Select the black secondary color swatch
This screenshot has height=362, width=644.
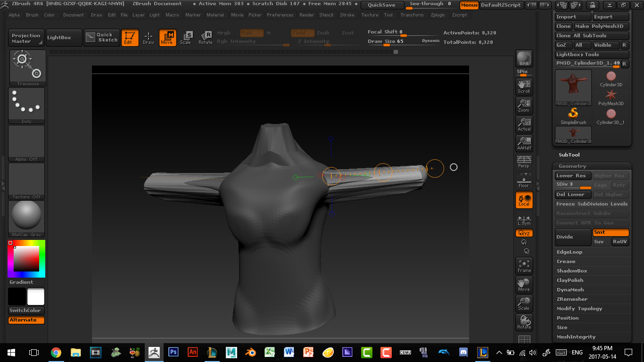point(17,296)
